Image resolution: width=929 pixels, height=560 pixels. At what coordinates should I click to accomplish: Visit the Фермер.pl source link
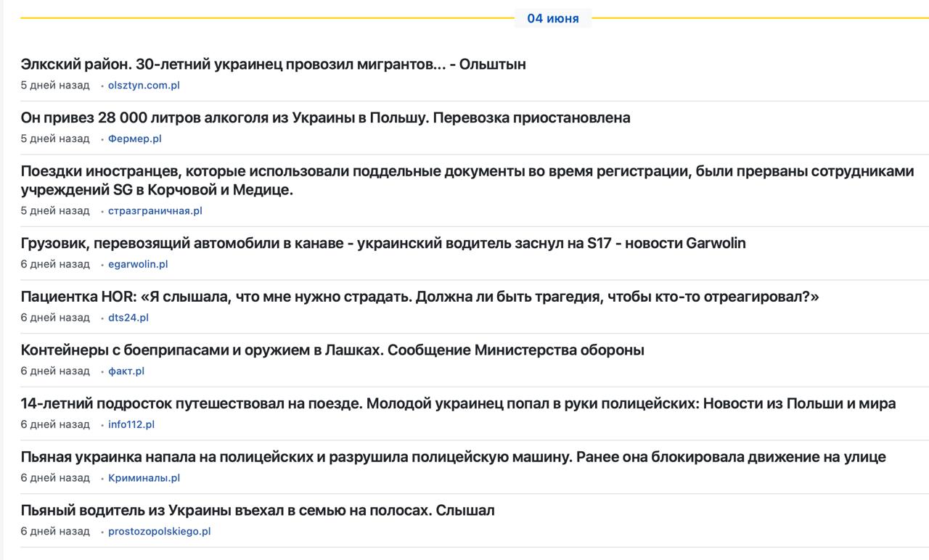coord(135,139)
